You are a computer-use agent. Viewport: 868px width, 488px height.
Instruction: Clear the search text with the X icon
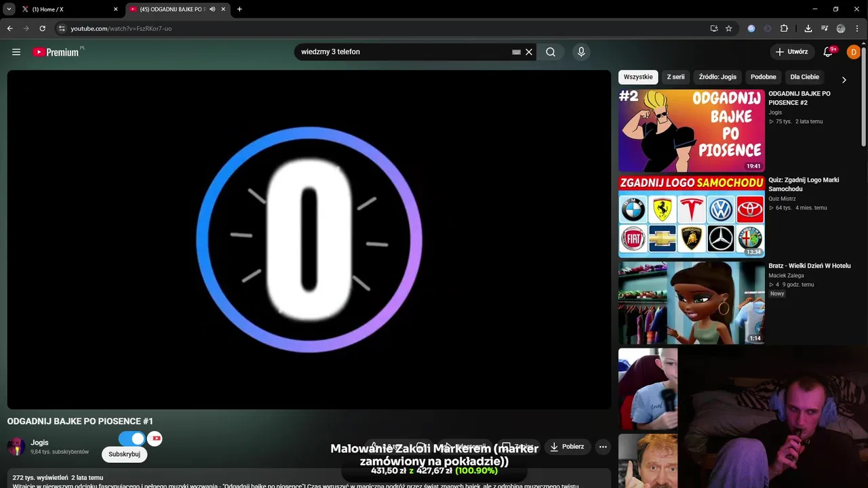[529, 52]
